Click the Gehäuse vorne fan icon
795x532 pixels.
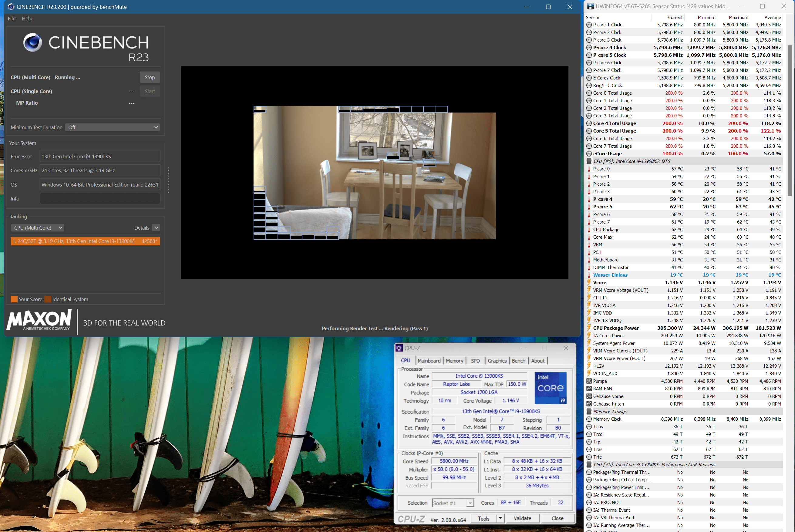coord(589,396)
